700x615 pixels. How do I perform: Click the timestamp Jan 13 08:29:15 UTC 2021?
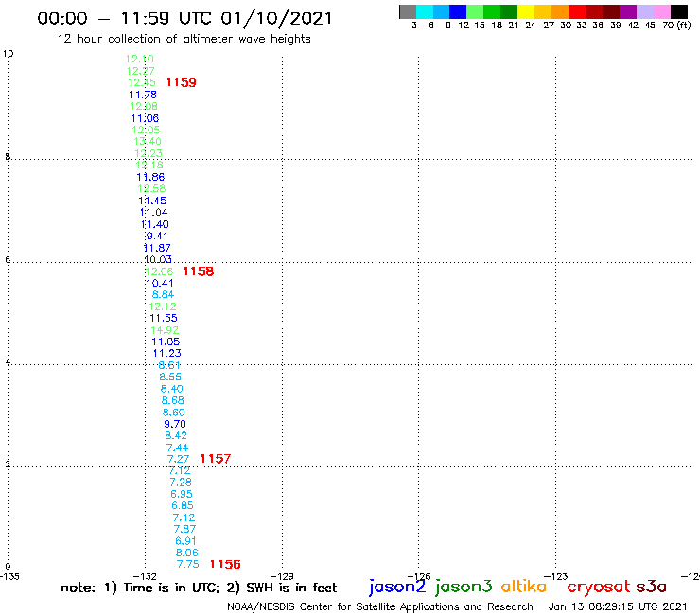[x=618, y=607]
